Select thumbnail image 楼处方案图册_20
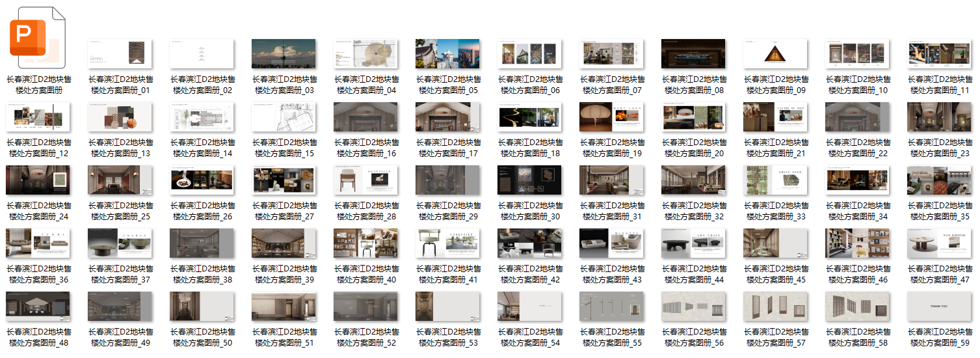The image size is (980, 358). point(693,117)
